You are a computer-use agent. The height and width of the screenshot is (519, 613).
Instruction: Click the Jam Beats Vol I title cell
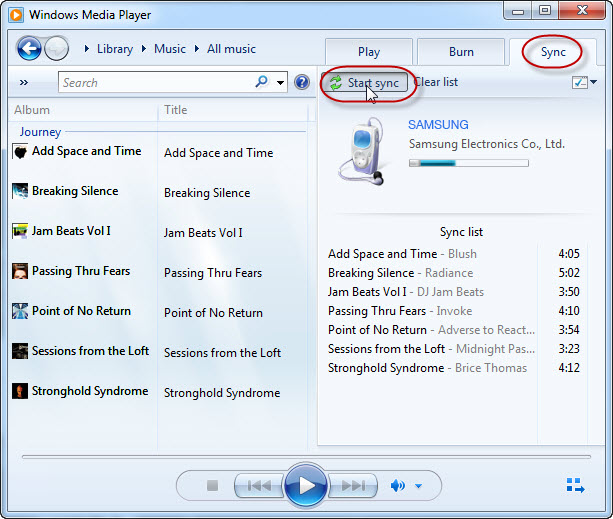pos(203,233)
